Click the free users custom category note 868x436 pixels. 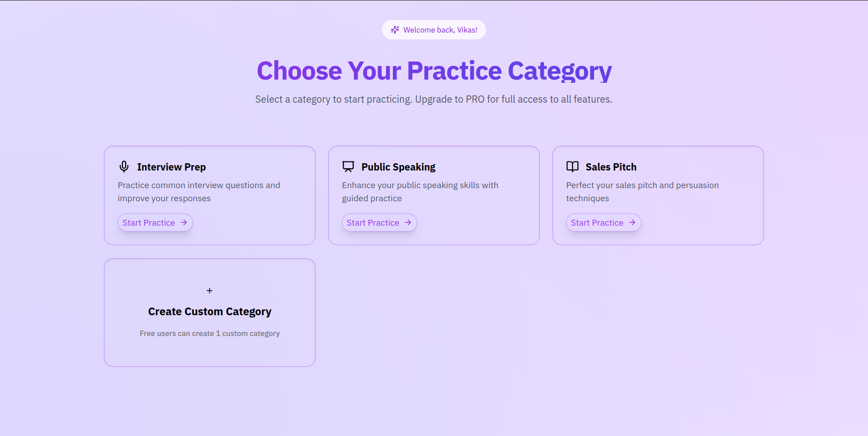(209, 333)
